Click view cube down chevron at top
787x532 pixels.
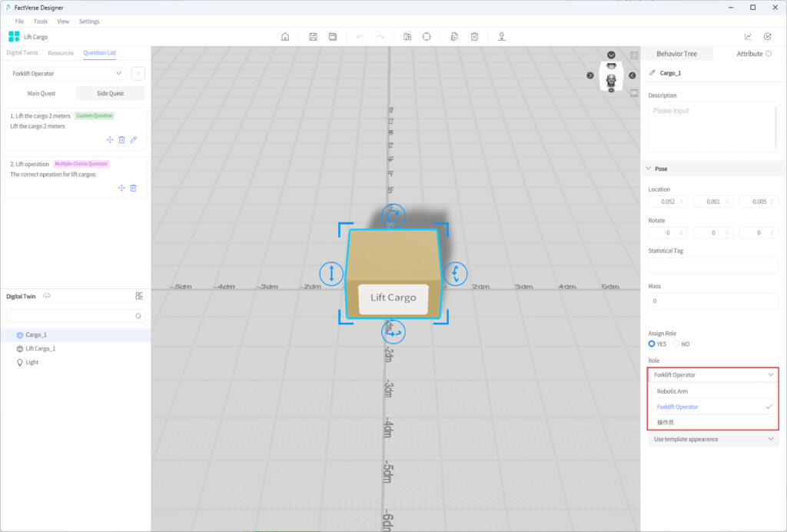[x=611, y=55]
